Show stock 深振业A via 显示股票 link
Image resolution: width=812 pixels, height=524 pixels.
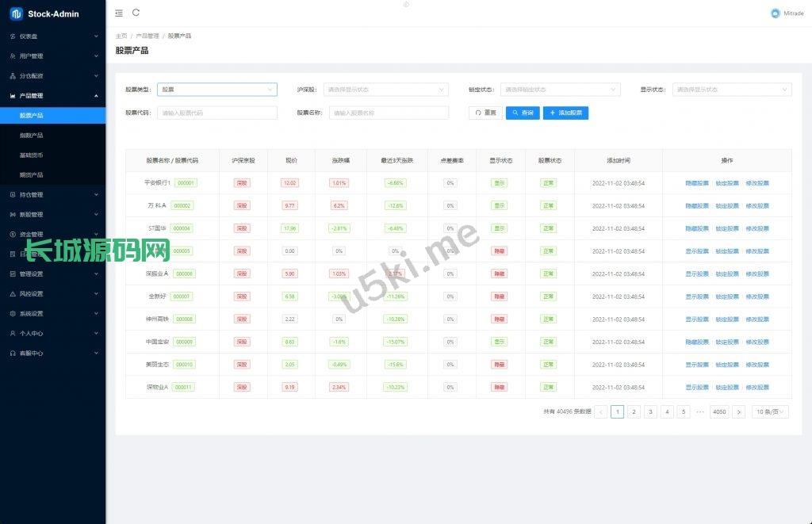(x=697, y=273)
